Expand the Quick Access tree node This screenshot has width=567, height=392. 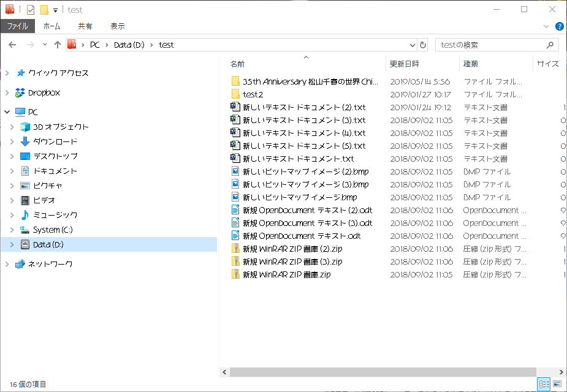7,73
